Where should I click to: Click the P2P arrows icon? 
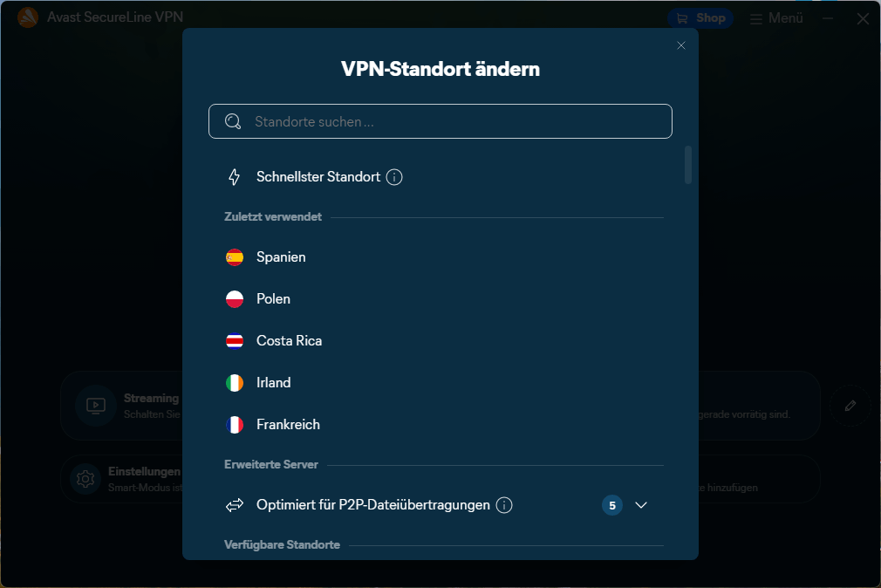tap(232, 504)
